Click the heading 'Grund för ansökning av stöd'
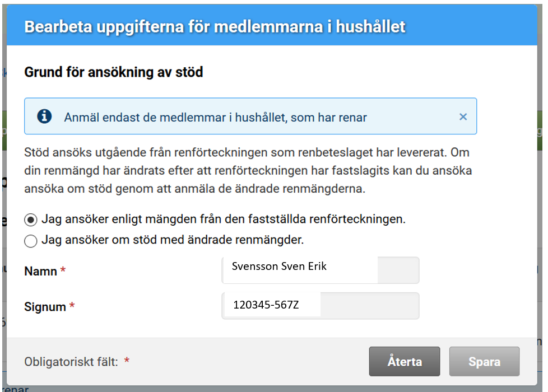548x392 pixels. pos(114,72)
